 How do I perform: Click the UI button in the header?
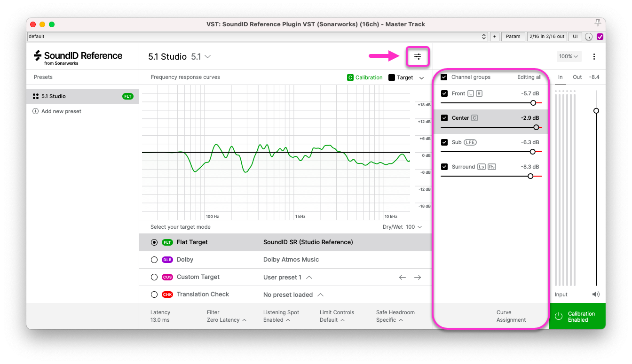tap(575, 36)
